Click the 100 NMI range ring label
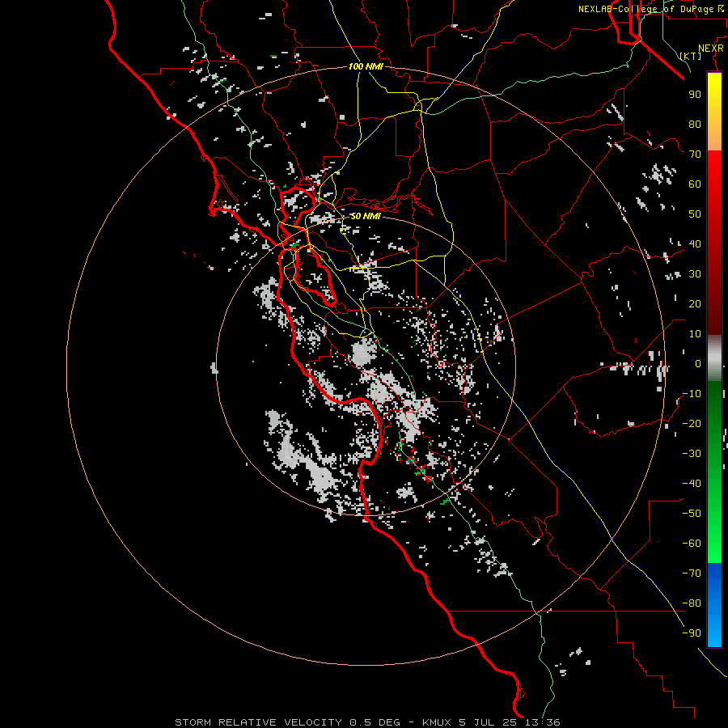728x728 pixels. click(x=366, y=66)
